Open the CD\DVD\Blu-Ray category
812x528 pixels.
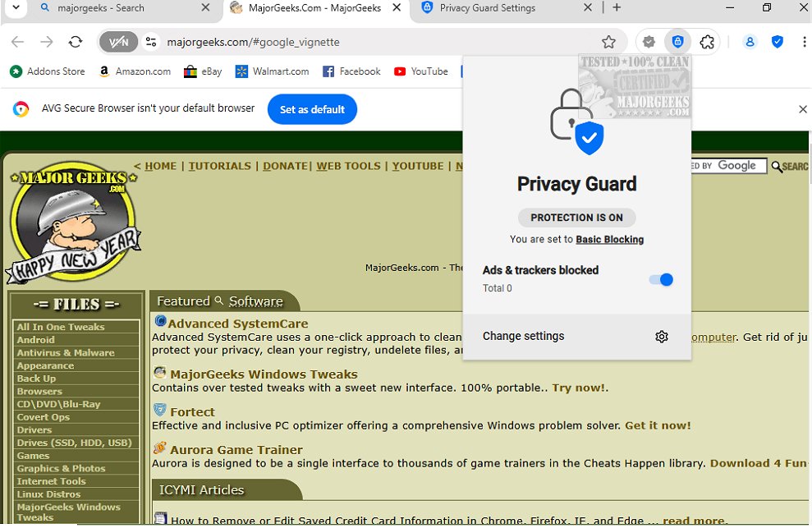tap(76, 404)
